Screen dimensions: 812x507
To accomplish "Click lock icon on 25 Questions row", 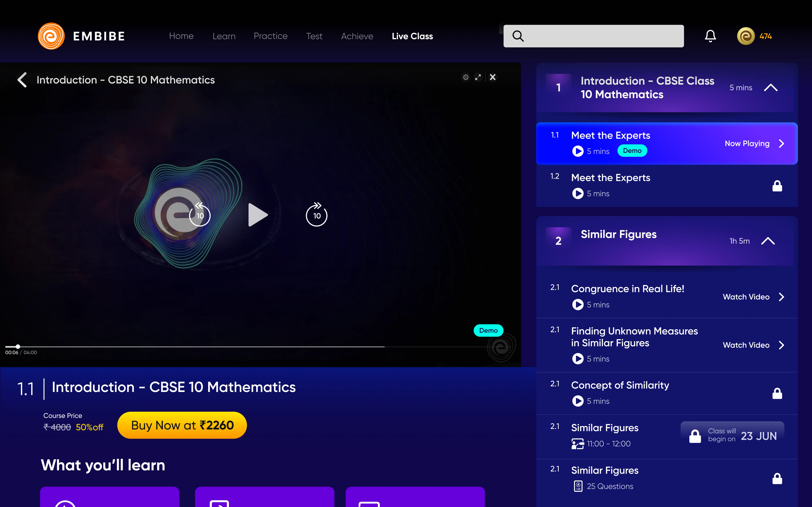I will click(777, 479).
